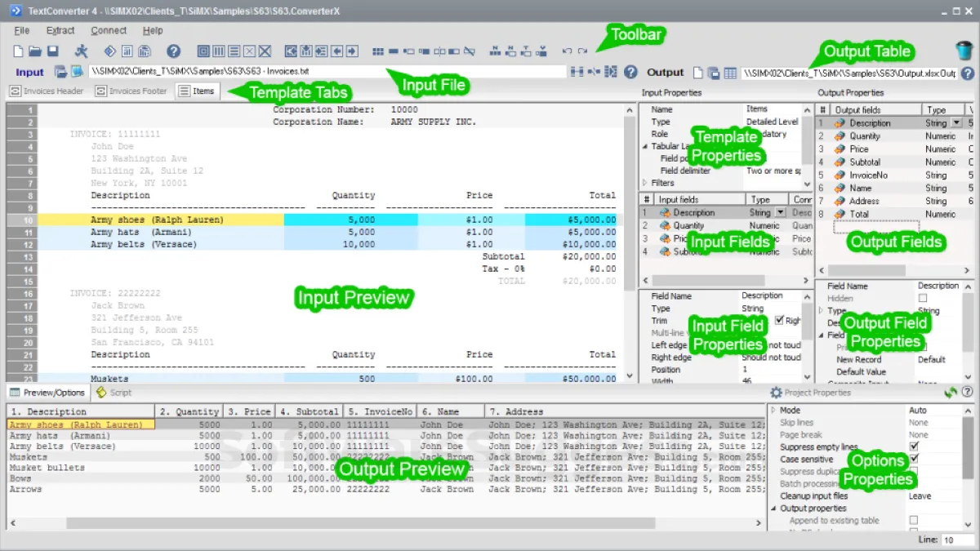The height and width of the screenshot is (551, 980).
Task: Click the refresh arrows icon beside Project Properties
Action: (x=951, y=393)
